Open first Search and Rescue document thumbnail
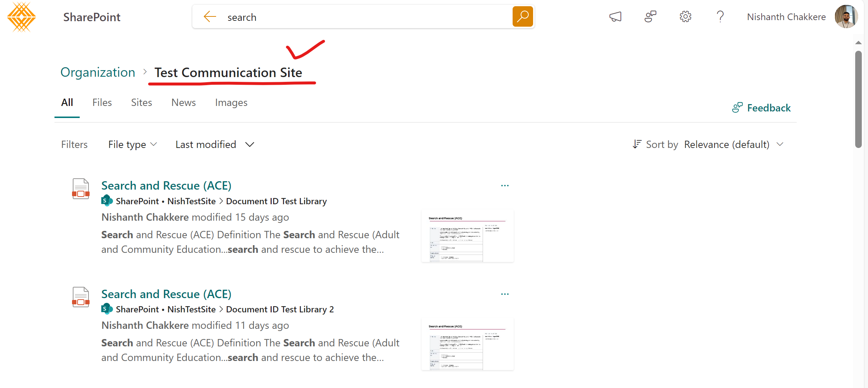Image resolution: width=868 pixels, height=388 pixels. click(467, 236)
